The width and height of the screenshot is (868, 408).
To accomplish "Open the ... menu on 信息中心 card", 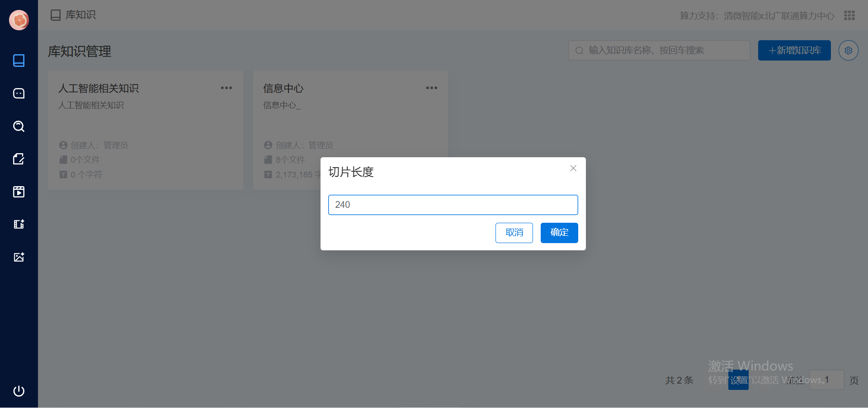I will point(431,88).
